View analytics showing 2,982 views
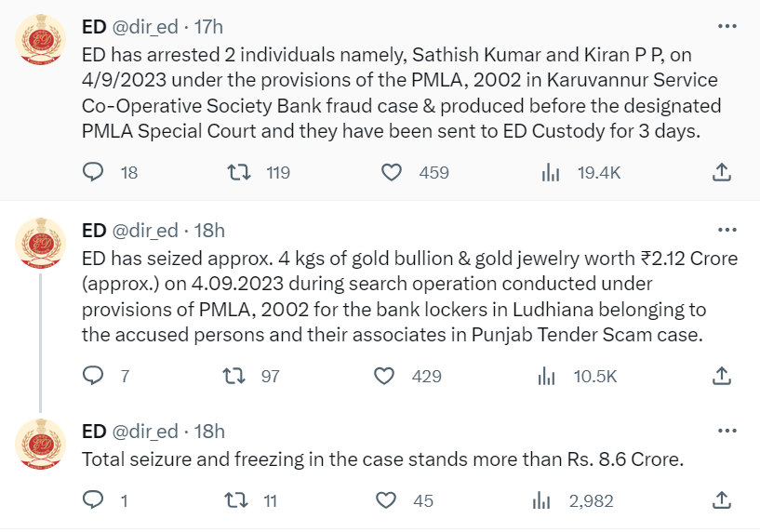Image resolution: width=760 pixels, height=532 pixels. 541,500
